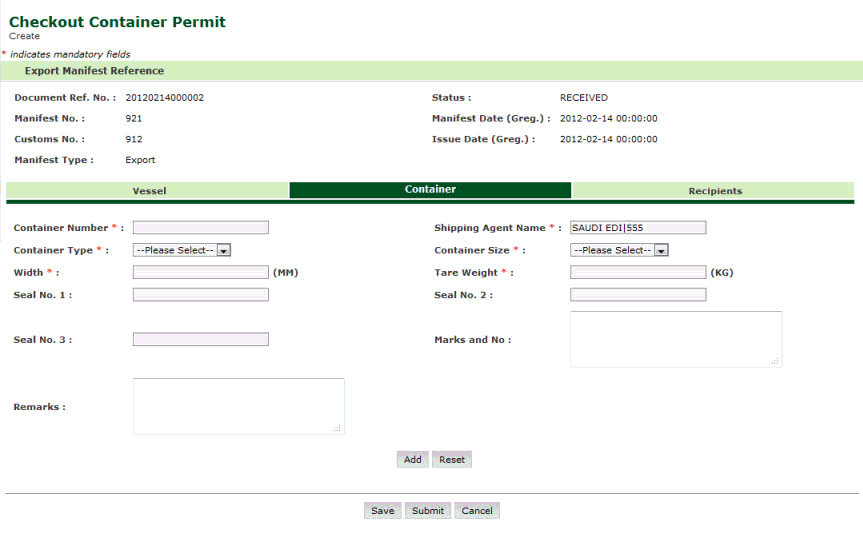Screen dimensions: 863x533
Task: Focus the Width input field
Action: [200, 272]
